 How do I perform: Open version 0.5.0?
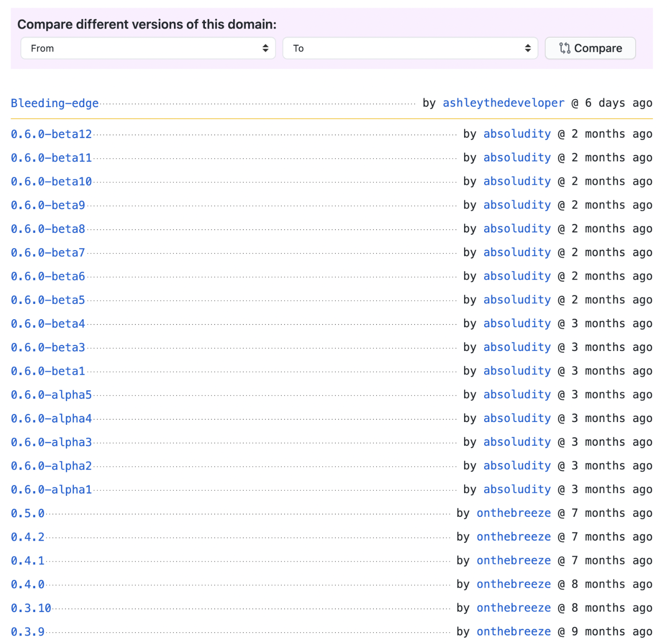[x=28, y=513]
